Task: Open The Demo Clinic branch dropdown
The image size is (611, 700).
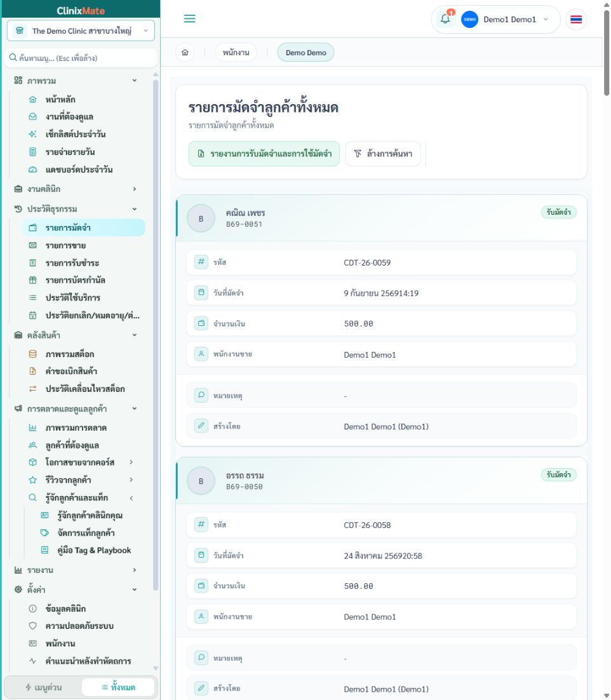Action: 81,30
